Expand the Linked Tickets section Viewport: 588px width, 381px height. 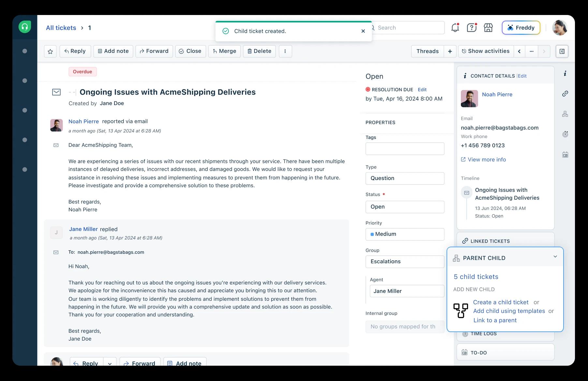tap(506, 241)
